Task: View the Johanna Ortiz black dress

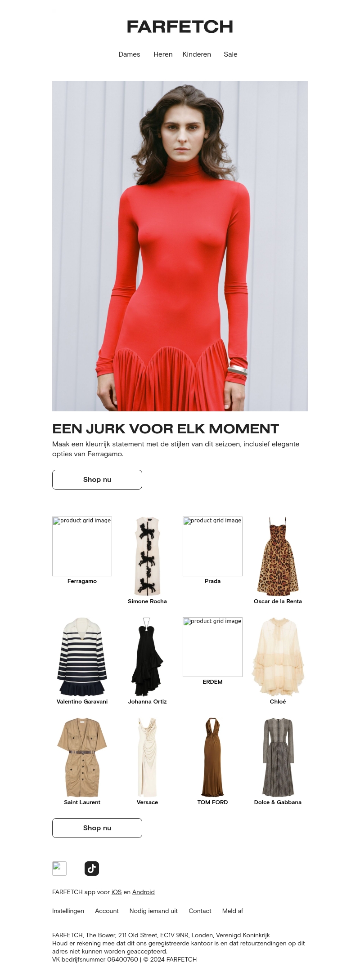Action: coord(147,657)
